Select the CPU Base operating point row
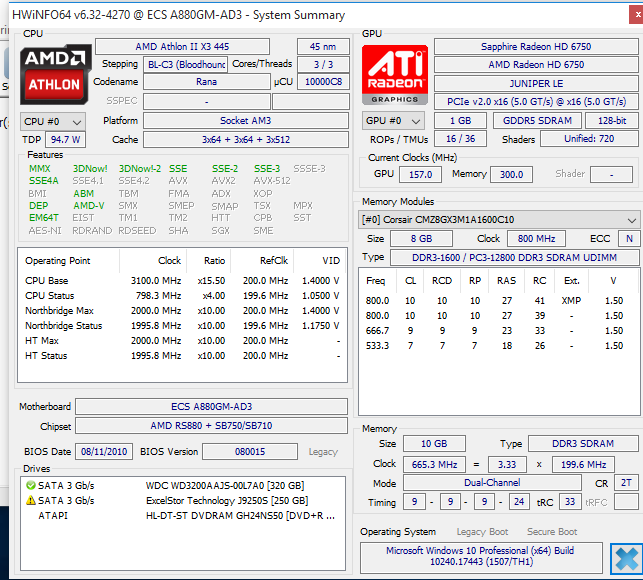The height and width of the screenshot is (580, 643). click(x=182, y=281)
